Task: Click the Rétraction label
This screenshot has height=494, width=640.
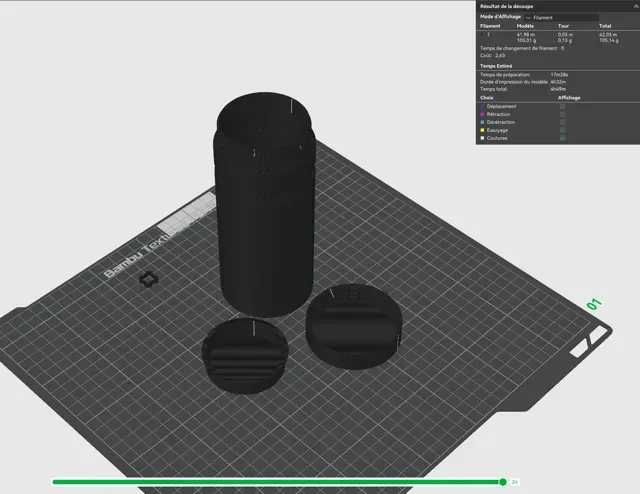Action: click(498, 114)
